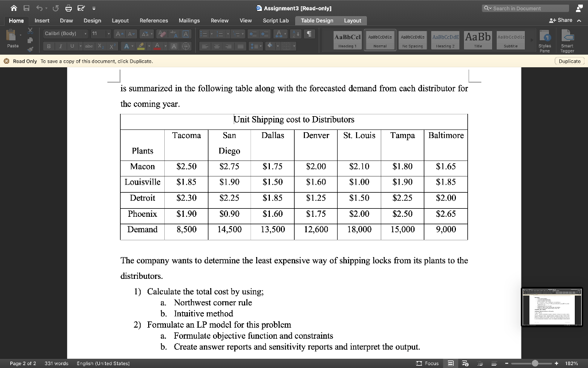Image resolution: width=588 pixels, height=368 pixels.
Task: Open the highlight color dropdown arrow
Action: (149, 46)
